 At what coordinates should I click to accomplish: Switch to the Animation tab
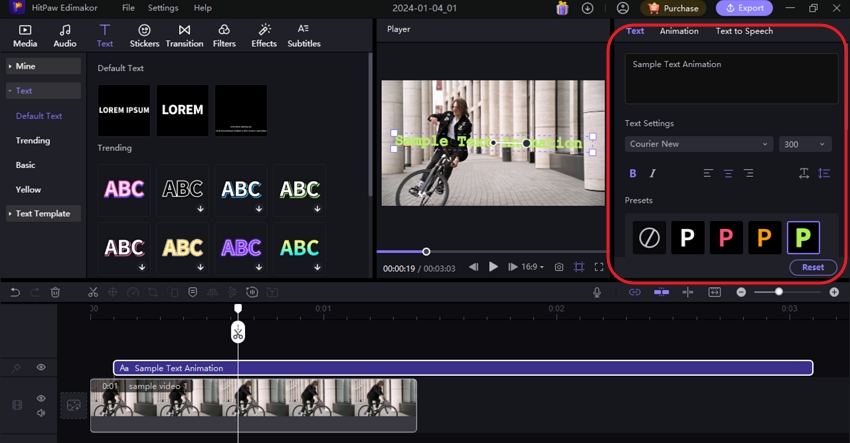point(679,31)
